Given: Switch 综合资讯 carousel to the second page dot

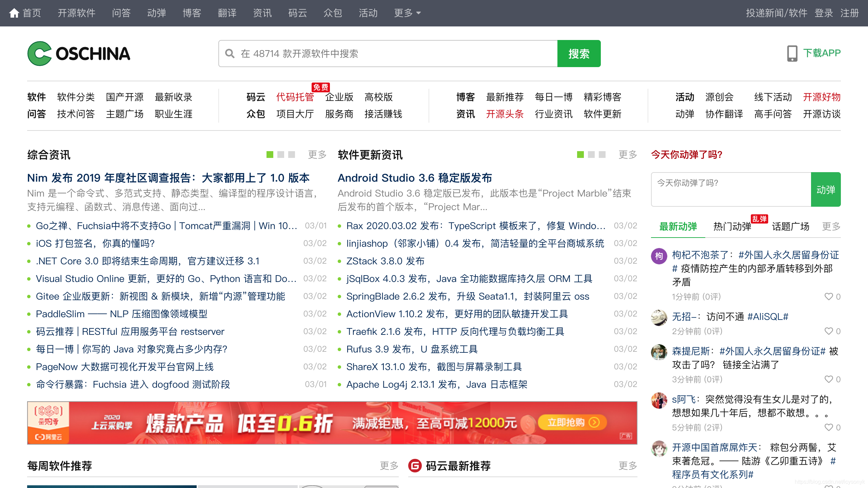Looking at the screenshot, I should click(x=281, y=155).
